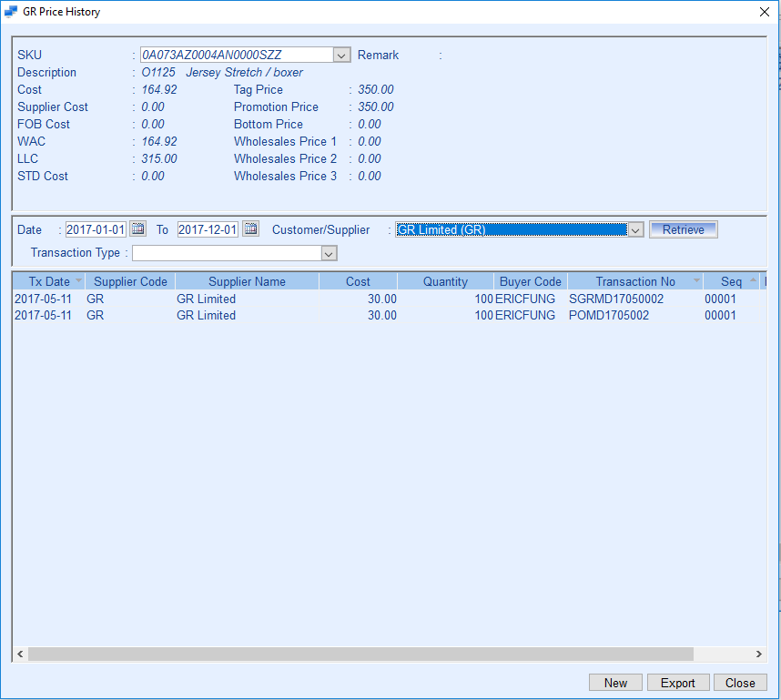Sort by Cost column header
The height and width of the screenshot is (700, 781).
(x=358, y=281)
